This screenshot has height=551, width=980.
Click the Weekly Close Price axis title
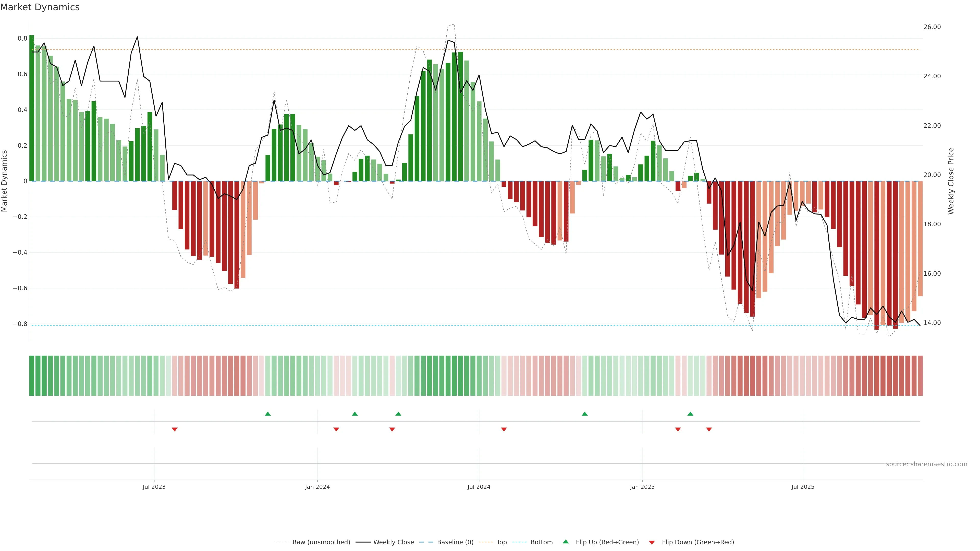click(951, 181)
